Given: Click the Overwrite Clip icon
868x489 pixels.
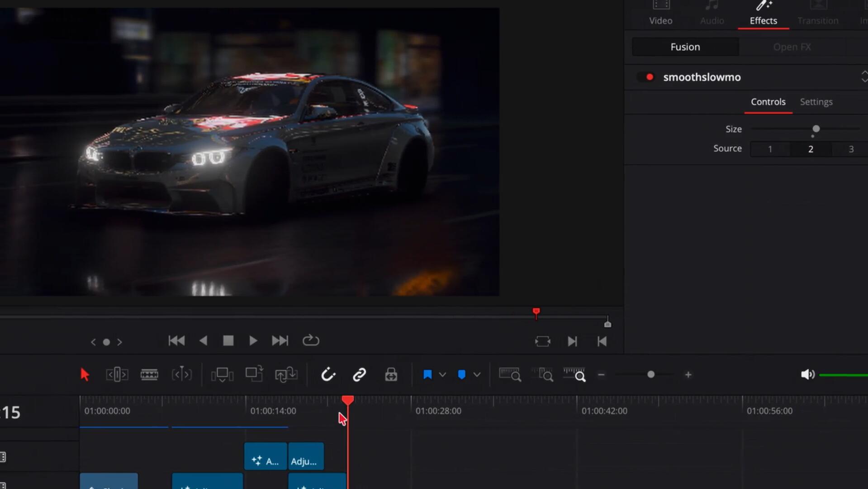Looking at the screenshot, I should (254, 374).
